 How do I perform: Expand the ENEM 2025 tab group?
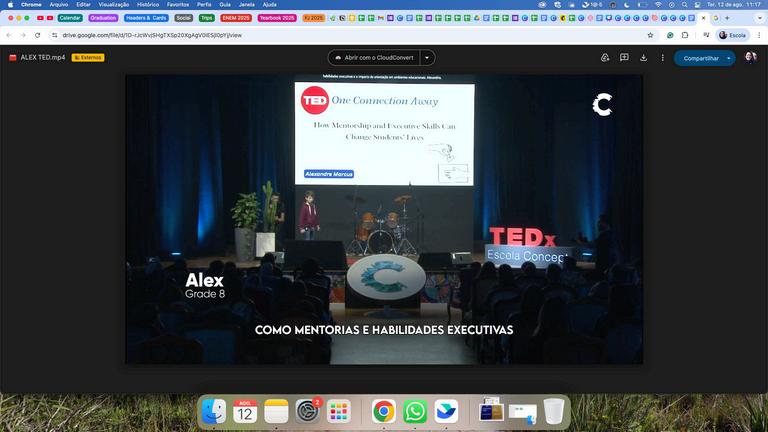[x=236, y=18]
